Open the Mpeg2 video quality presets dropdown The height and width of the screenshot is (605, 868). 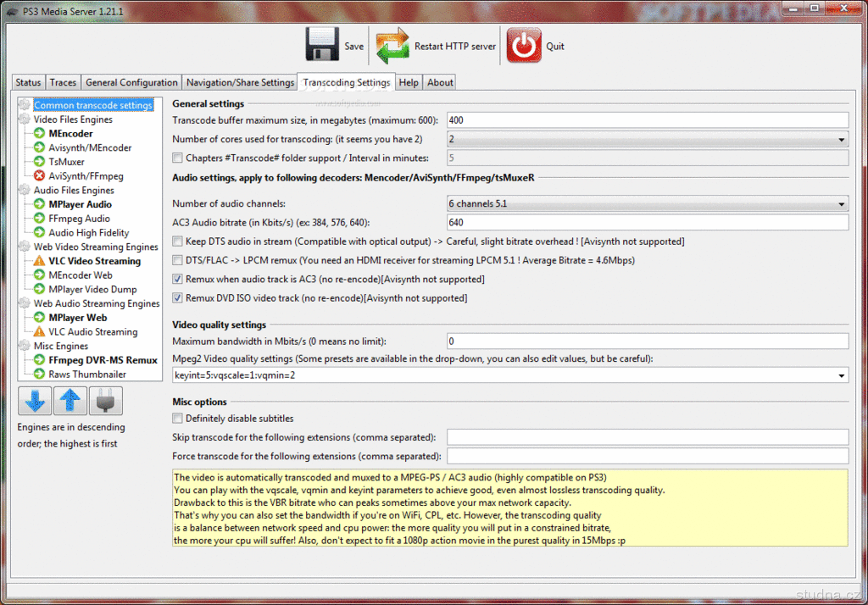842,376
